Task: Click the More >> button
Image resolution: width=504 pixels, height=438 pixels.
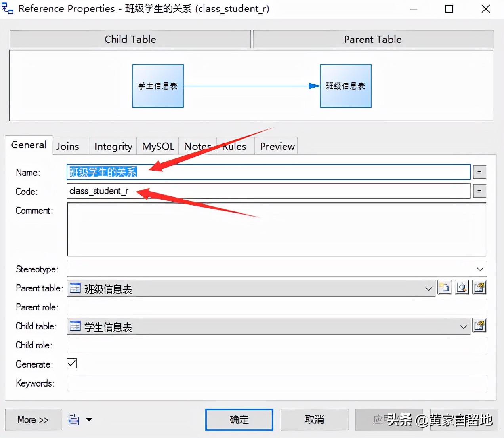Action: (33, 419)
